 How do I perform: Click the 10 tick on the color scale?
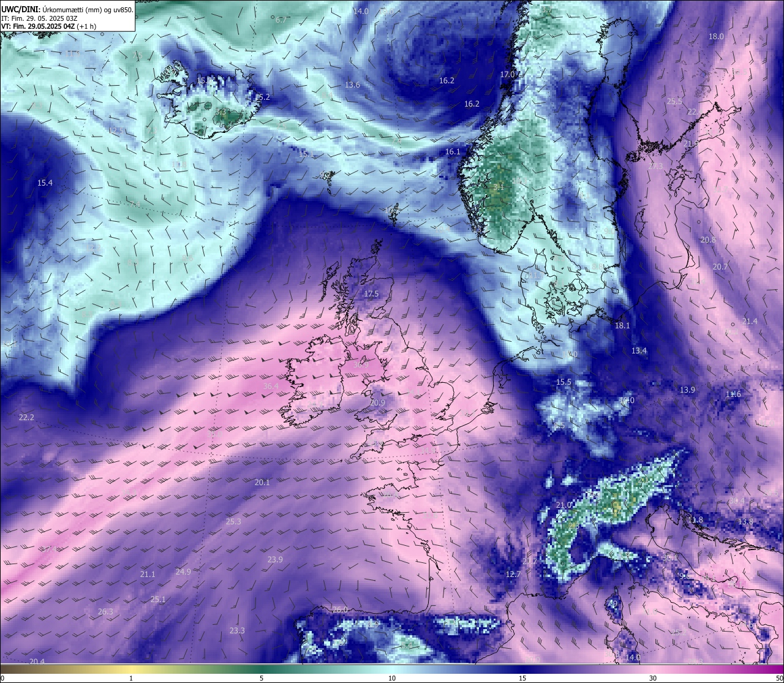392,678
